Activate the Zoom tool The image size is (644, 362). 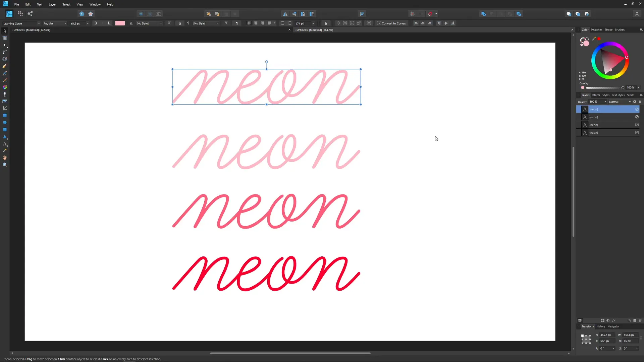(x=5, y=165)
